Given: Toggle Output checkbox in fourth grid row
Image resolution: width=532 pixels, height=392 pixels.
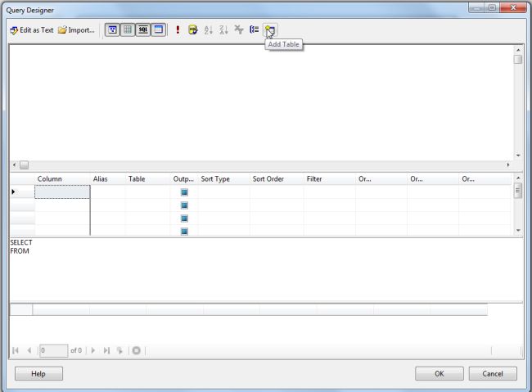Looking at the screenshot, I should click(184, 232).
